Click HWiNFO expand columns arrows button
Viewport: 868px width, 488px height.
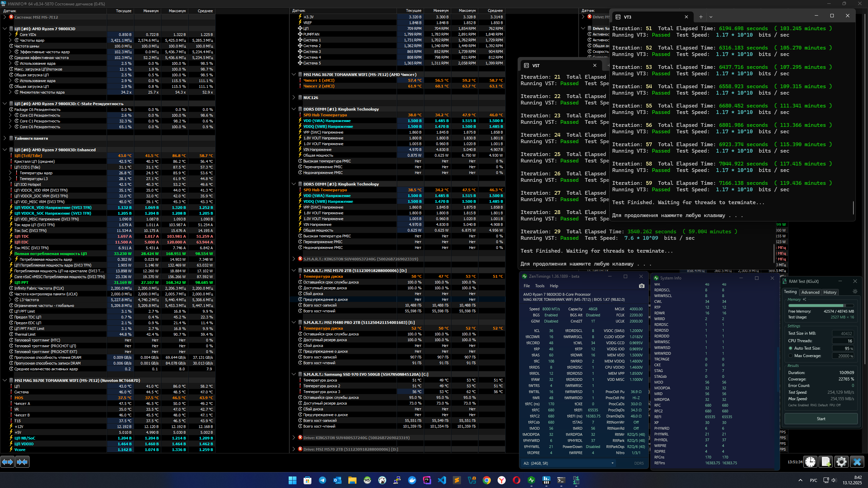(x=7, y=462)
